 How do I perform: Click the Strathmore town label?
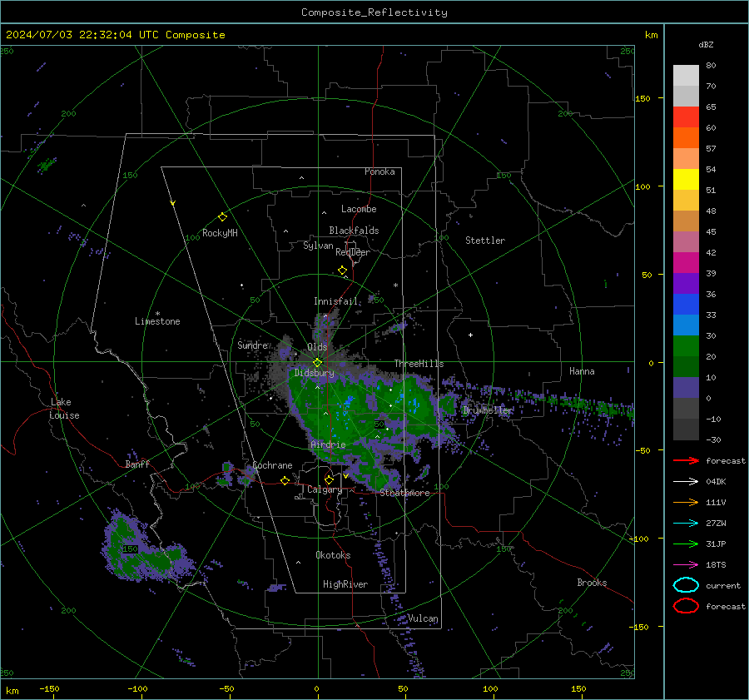click(x=404, y=493)
